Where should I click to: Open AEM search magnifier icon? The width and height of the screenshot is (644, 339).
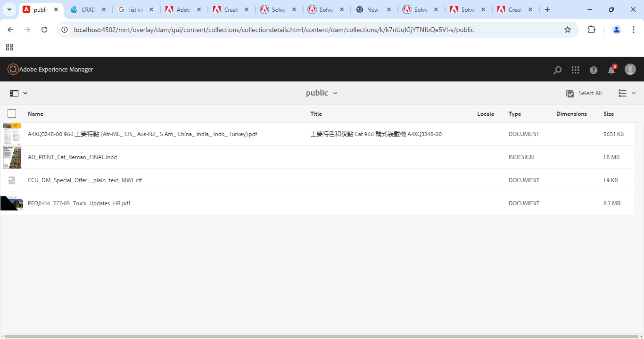(557, 70)
